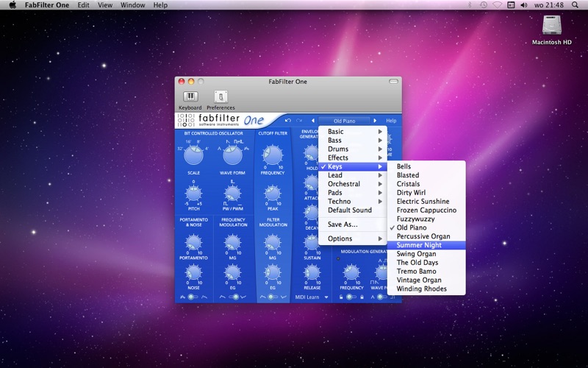Go to next preset with right arrow

(375, 121)
